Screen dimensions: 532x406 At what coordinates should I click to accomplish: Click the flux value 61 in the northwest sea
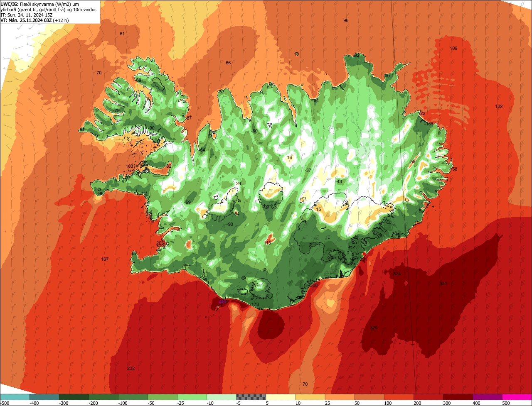click(122, 34)
